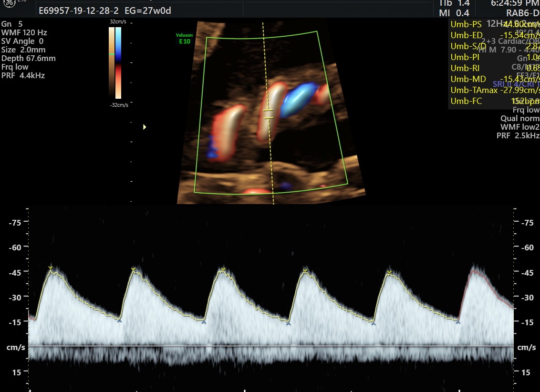Viewport: 540px width, 392px height.
Task: Select the WMF low2 setting
Action: click(x=520, y=127)
